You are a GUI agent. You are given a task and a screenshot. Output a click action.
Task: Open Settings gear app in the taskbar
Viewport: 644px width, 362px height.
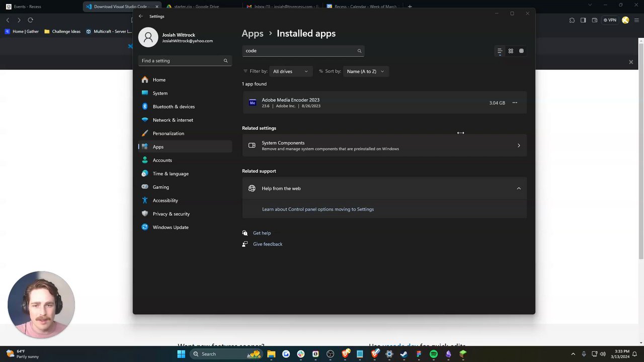pyautogui.click(x=389, y=354)
